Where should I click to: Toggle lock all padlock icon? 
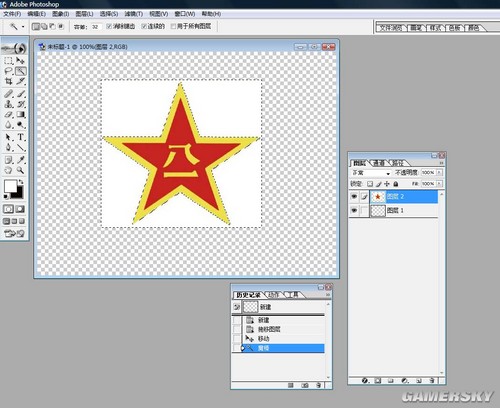396,184
